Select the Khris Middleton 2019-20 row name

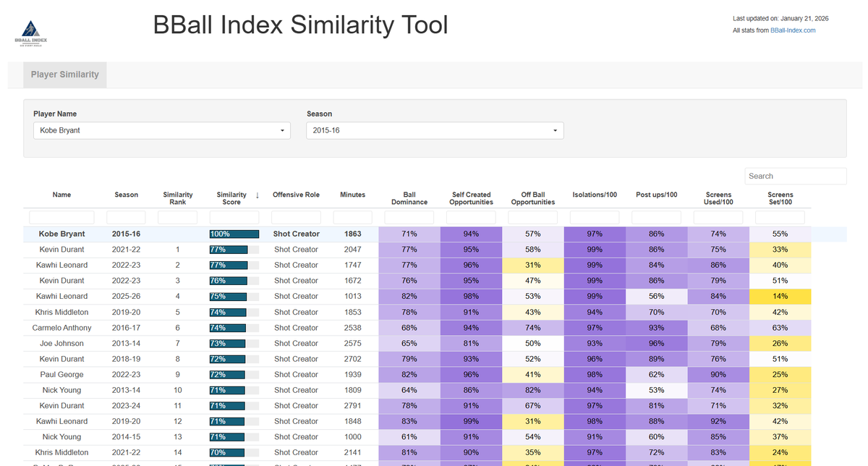[61, 312]
